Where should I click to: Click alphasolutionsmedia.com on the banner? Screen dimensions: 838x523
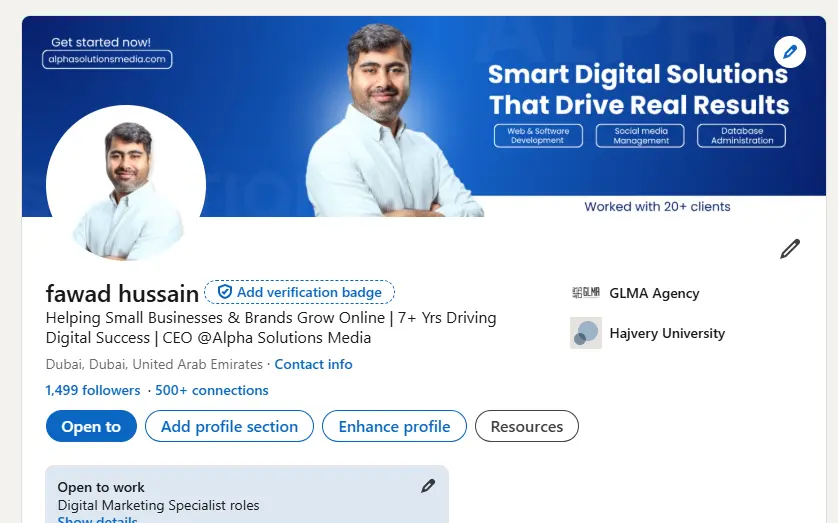(107, 59)
